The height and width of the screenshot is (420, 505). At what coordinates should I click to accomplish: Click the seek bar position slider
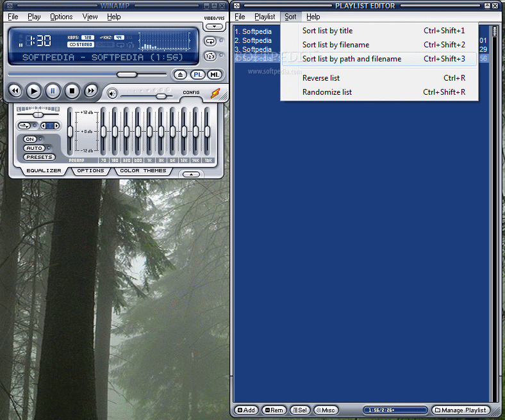coord(127,74)
